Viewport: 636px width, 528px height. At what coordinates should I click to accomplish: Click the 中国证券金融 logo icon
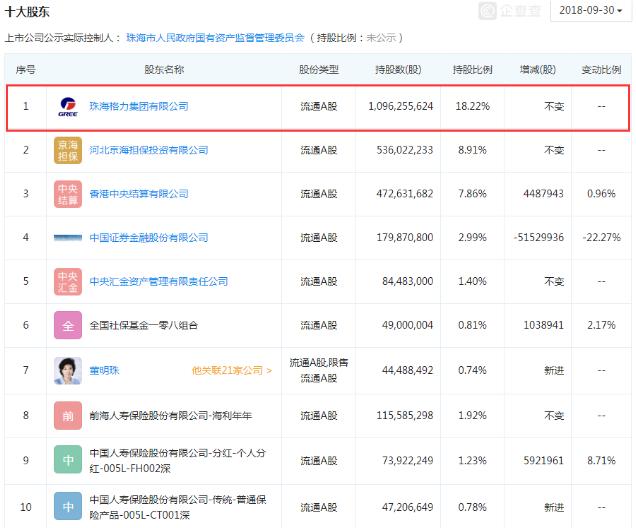(x=68, y=238)
